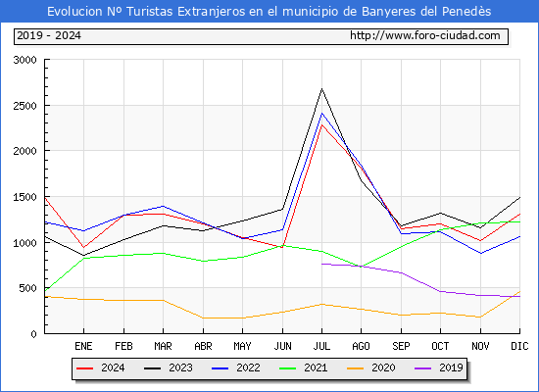Click the 500 y-axis value
The height and width of the screenshot is (392, 539).
27,288
